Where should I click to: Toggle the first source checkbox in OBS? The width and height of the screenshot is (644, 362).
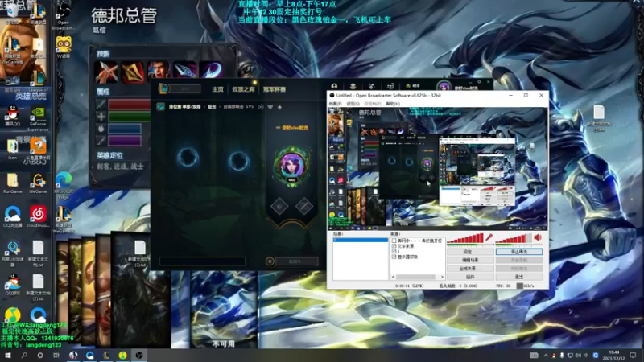pos(394,241)
